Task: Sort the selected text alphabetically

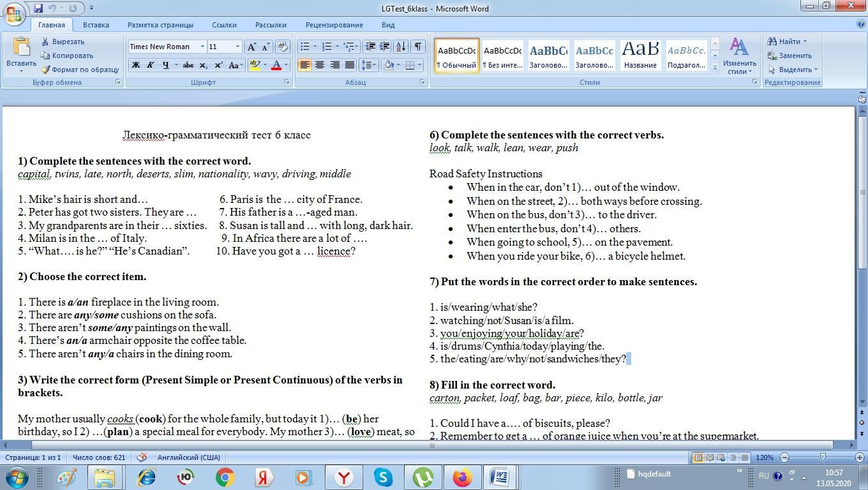Action: (x=401, y=47)
